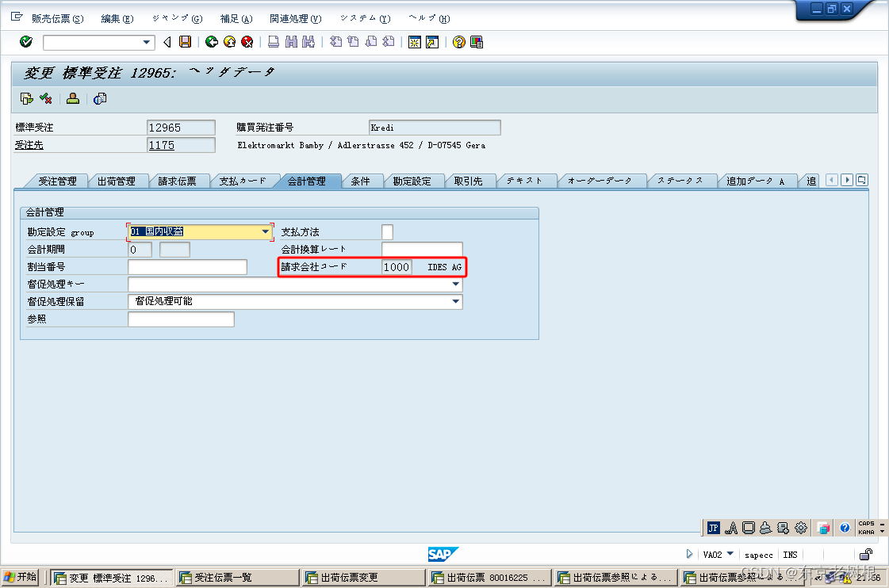The height and width of the screenshot is (588, 889).
Task: Open the 勘定設定 group dropdown
Action: 266,231
